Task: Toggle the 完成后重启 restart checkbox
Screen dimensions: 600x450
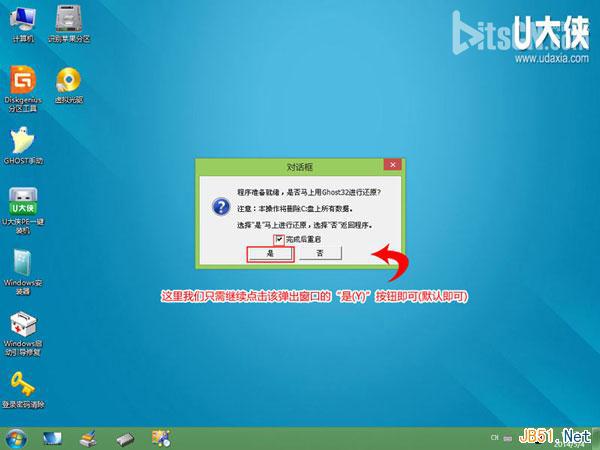Action: click(279, 240)
